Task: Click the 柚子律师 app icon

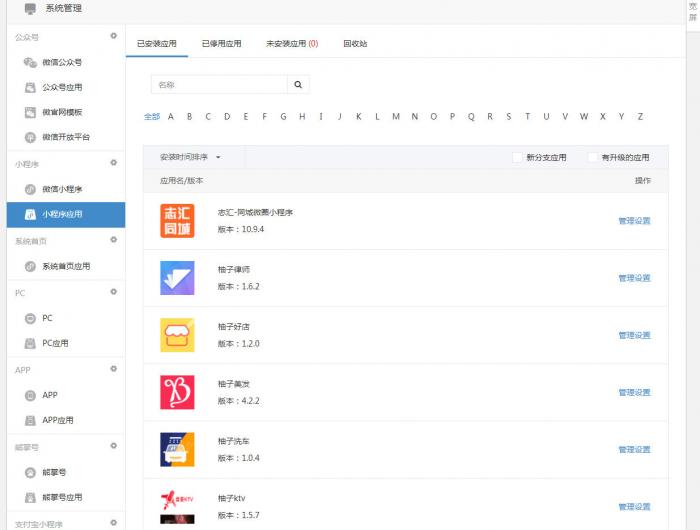Action: tap(177, 278)
